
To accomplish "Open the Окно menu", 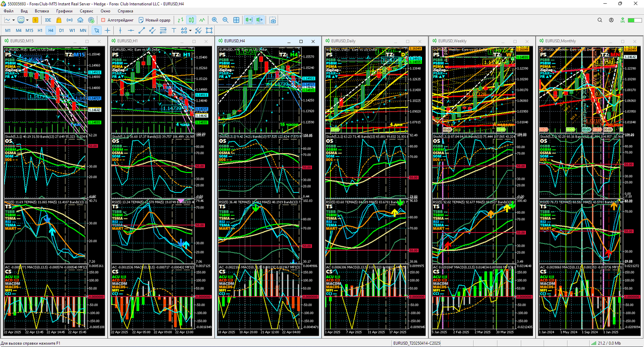I will click(x=106, y=11).
